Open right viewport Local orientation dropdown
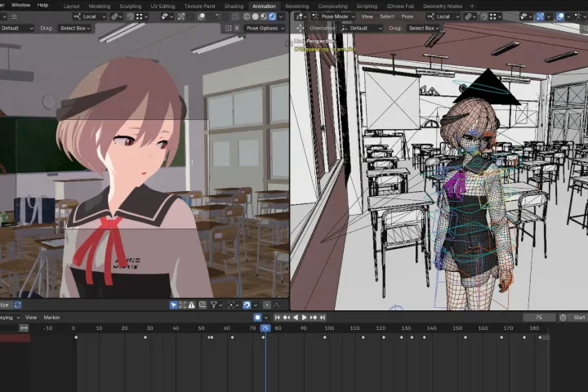Image resolution: width=588 pixels, height=392 pixels. (x=443, y=16)
